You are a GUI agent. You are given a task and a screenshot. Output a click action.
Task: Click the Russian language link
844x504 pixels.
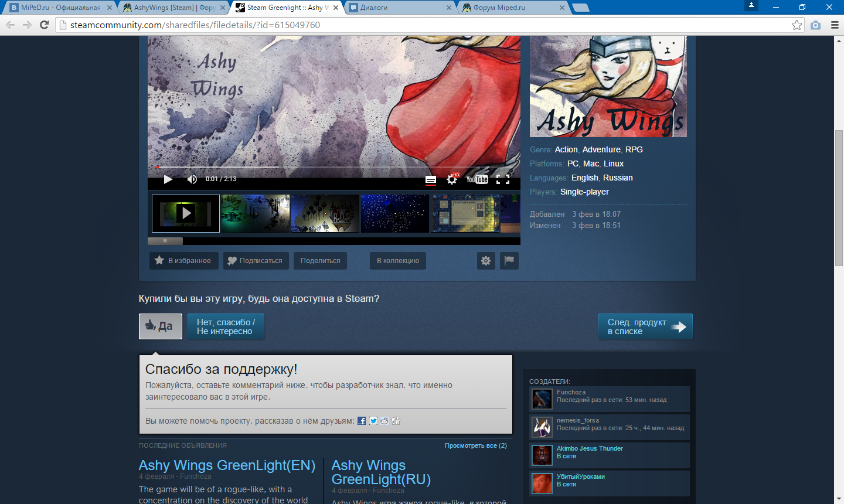coord(618,178)
